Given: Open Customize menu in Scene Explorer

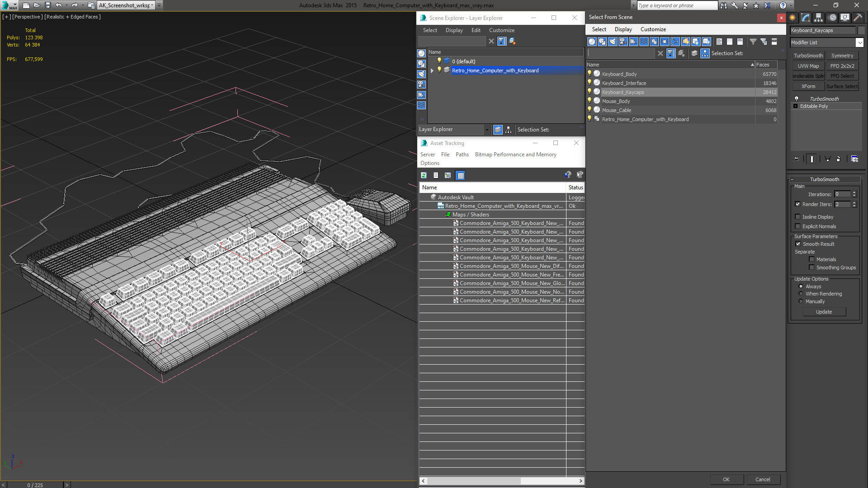Looking at the screenshot, I should coord(501,30).
